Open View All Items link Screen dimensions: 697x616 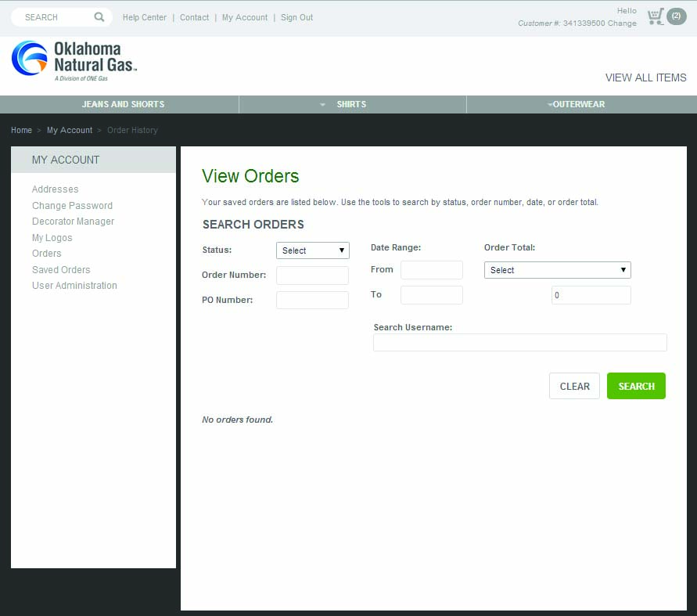click(645, 77)
